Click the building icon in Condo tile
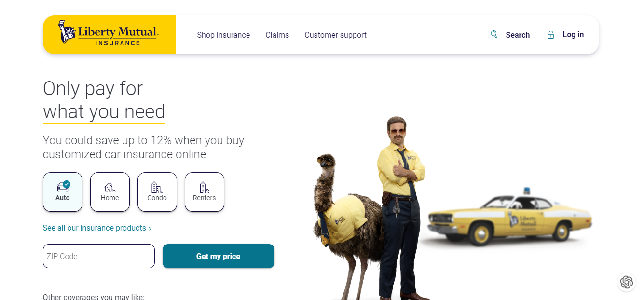The height and width of the screenshot is (300, 644). tap(157, 187)
